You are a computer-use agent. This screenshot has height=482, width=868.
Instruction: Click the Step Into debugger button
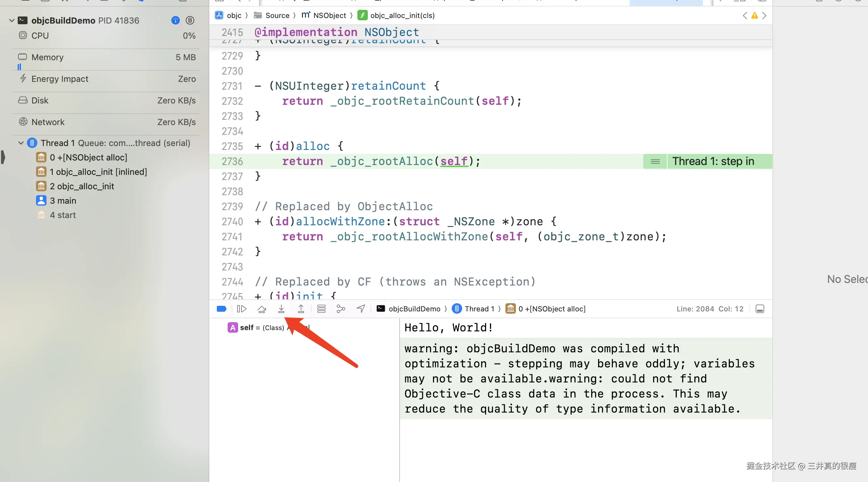coord(281,309)
